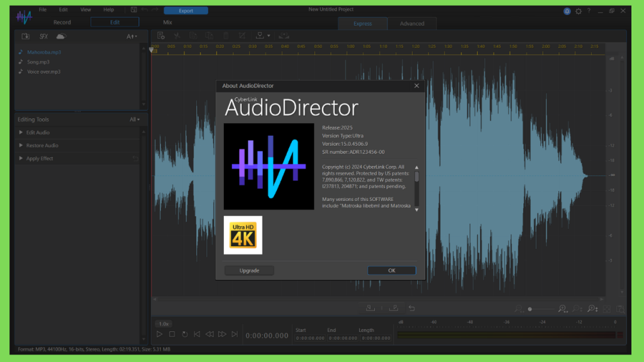Open the marker dropdown arrow in the toolbar

tap(269, 36)
